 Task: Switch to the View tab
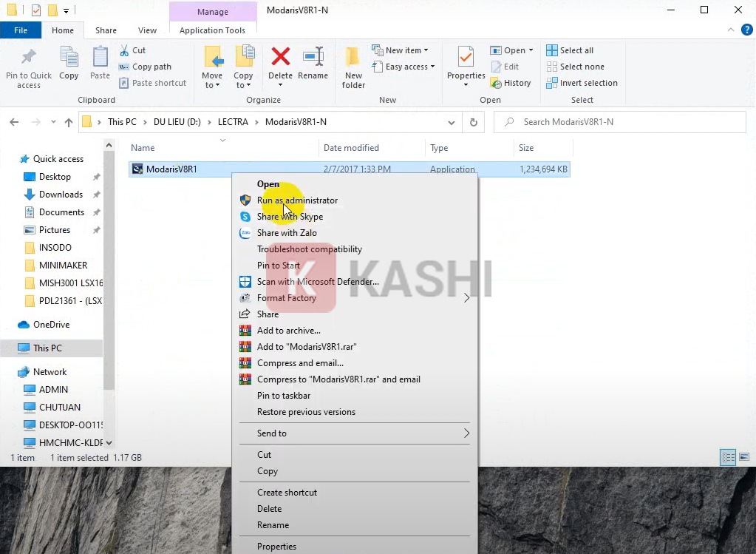pos(147,30)
